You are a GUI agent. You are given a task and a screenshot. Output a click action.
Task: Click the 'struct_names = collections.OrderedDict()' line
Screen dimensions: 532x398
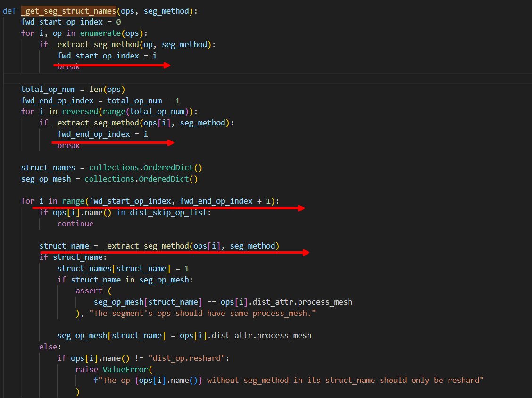pyautogui.click(x=111, y=167)
